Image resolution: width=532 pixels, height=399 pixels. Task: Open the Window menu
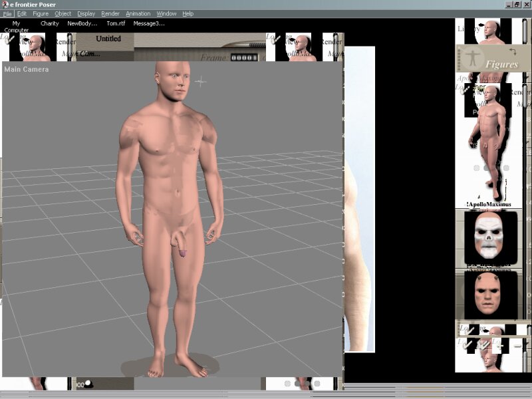(x=166, y=14)
